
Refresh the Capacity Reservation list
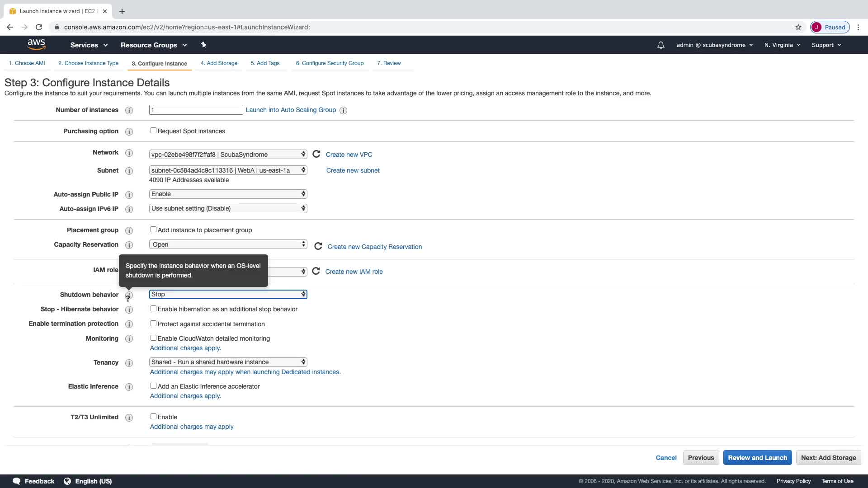tap(318, 246)
